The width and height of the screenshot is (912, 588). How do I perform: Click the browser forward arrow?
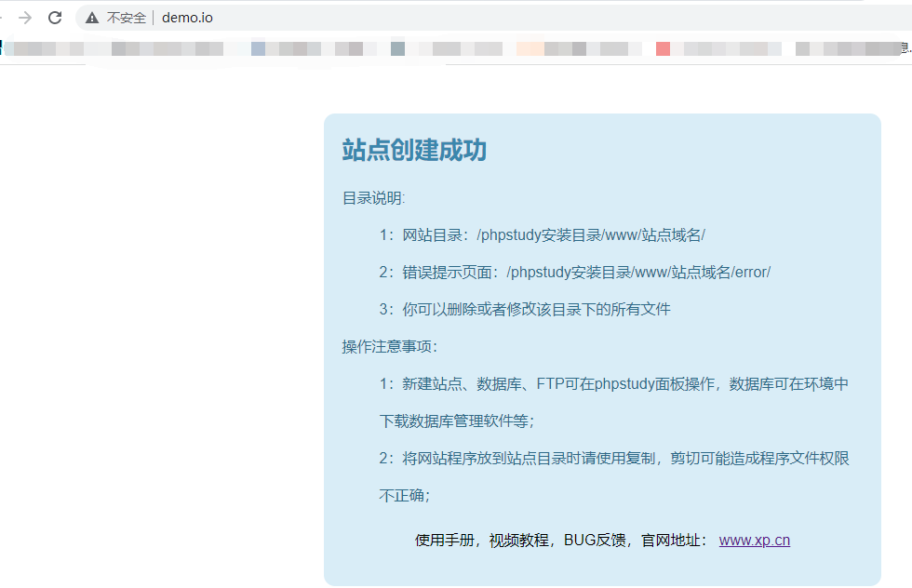25,18
